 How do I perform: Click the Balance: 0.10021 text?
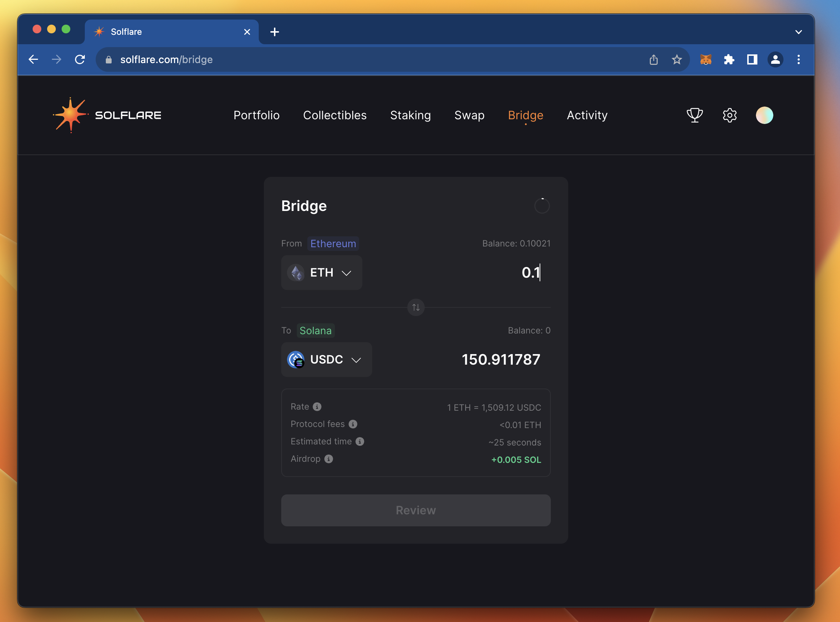point(516,244)
